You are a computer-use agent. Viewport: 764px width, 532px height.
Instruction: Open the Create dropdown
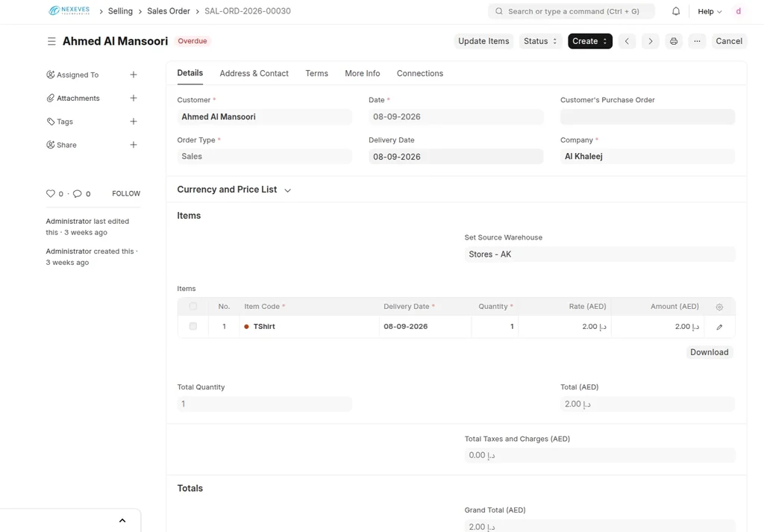[590, 41]
